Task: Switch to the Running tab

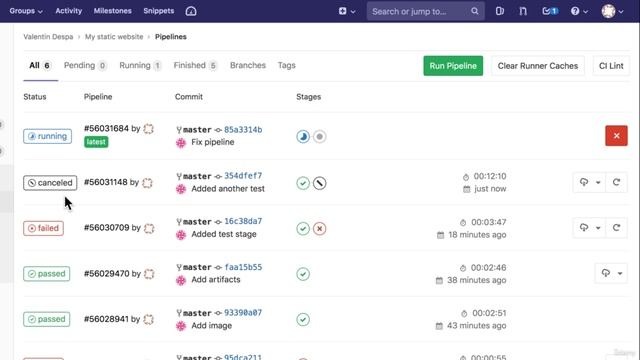Action: click(x=140, y=65)
